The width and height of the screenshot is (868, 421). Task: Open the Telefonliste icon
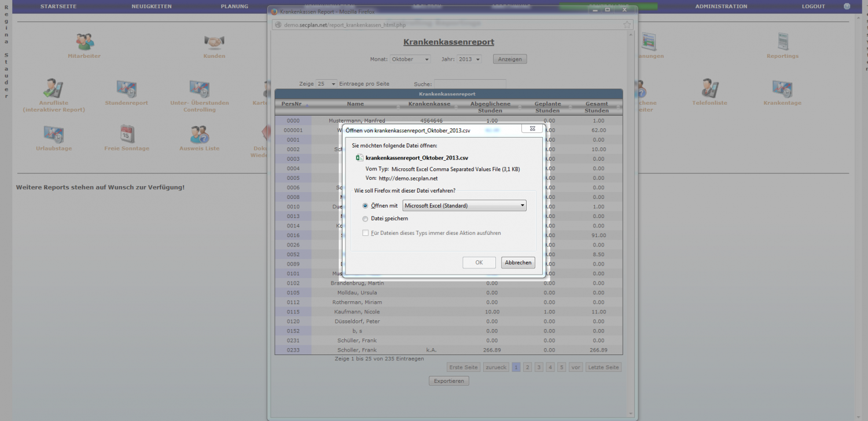point(709,88)
